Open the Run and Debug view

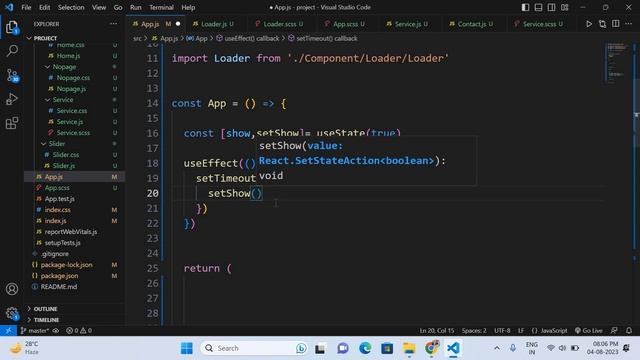[x=12, y=99]
